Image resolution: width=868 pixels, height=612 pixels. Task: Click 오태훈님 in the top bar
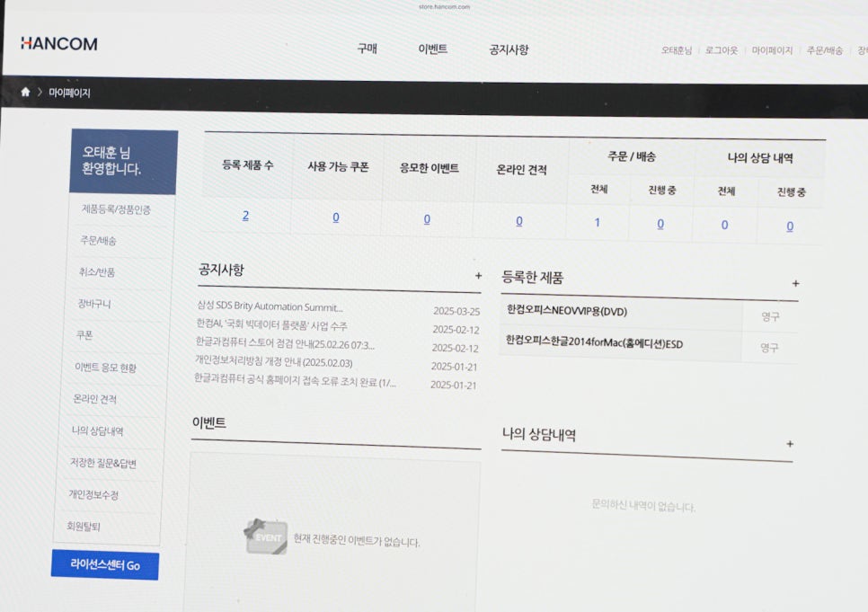click(x=677, y=50)
